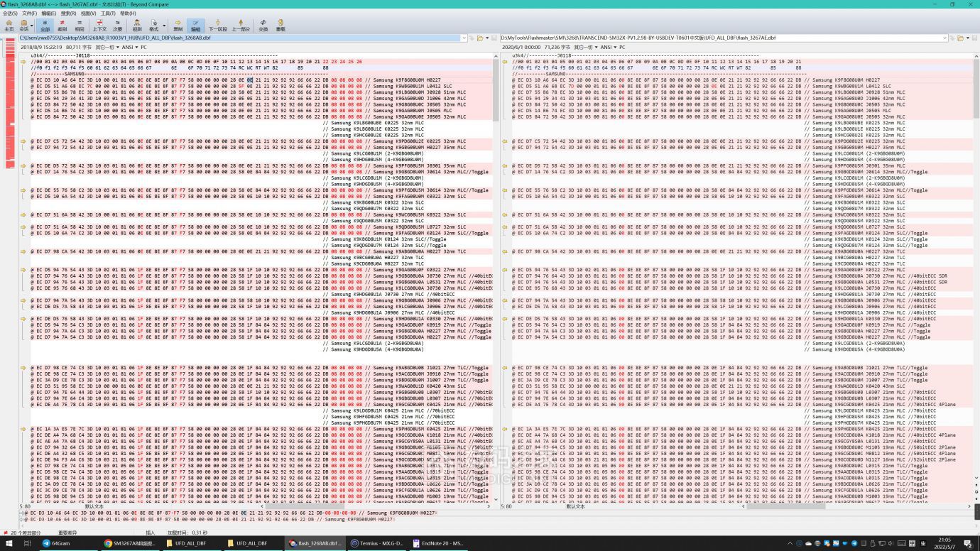This screenshot has height=551, width=980.
Task: Open the 工具(T) menu
Action: (107, 13)
